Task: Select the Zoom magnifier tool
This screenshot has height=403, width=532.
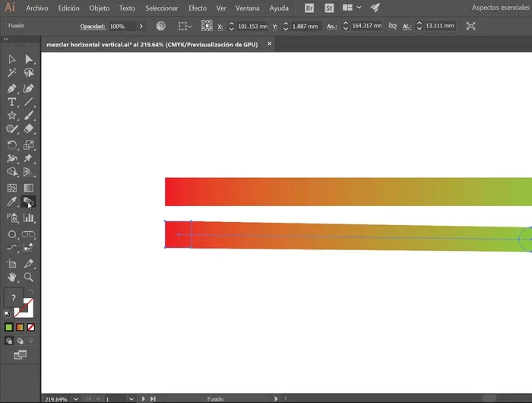Action: [29, 278]
